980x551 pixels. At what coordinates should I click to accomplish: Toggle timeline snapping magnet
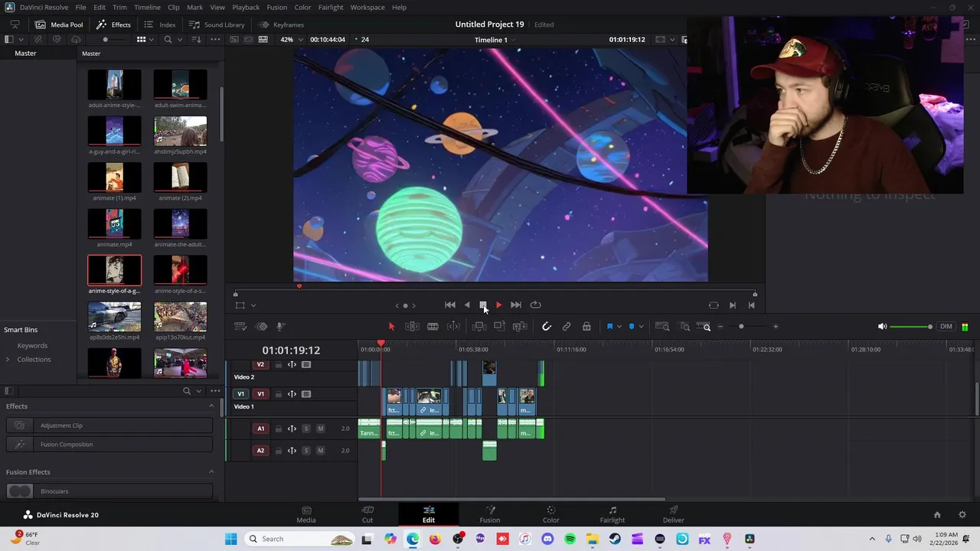click(x=547, y=327)
